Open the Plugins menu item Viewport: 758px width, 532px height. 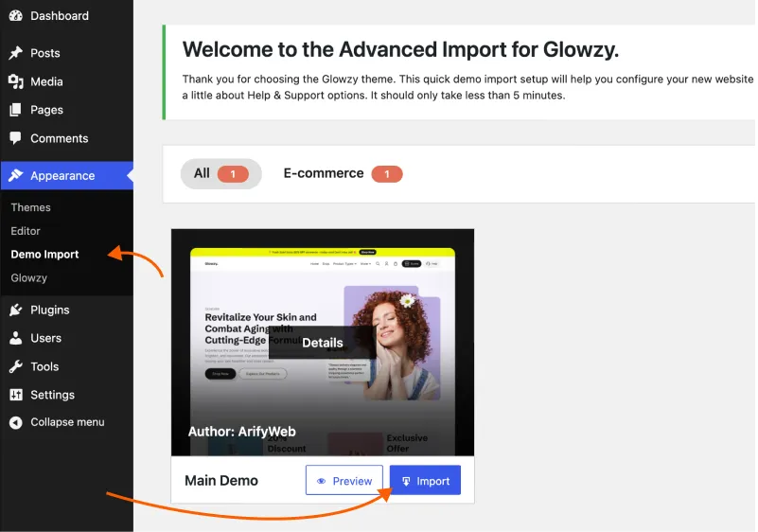66,310
